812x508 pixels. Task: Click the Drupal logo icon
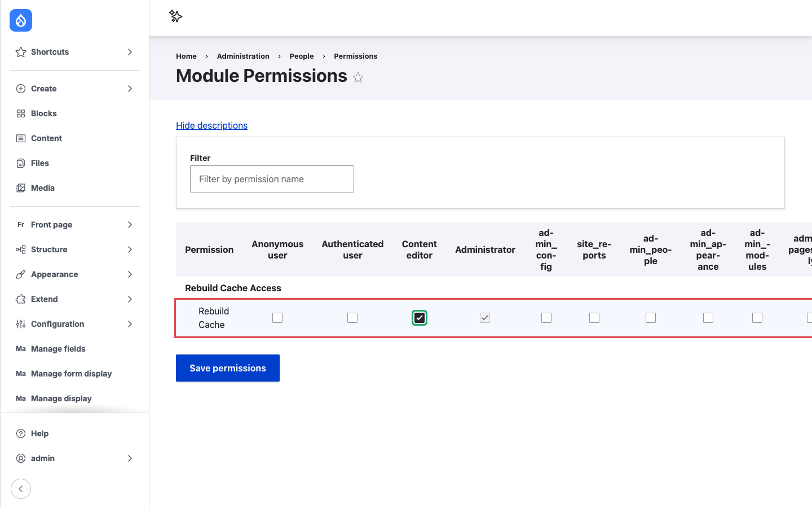tap(21, 20)
